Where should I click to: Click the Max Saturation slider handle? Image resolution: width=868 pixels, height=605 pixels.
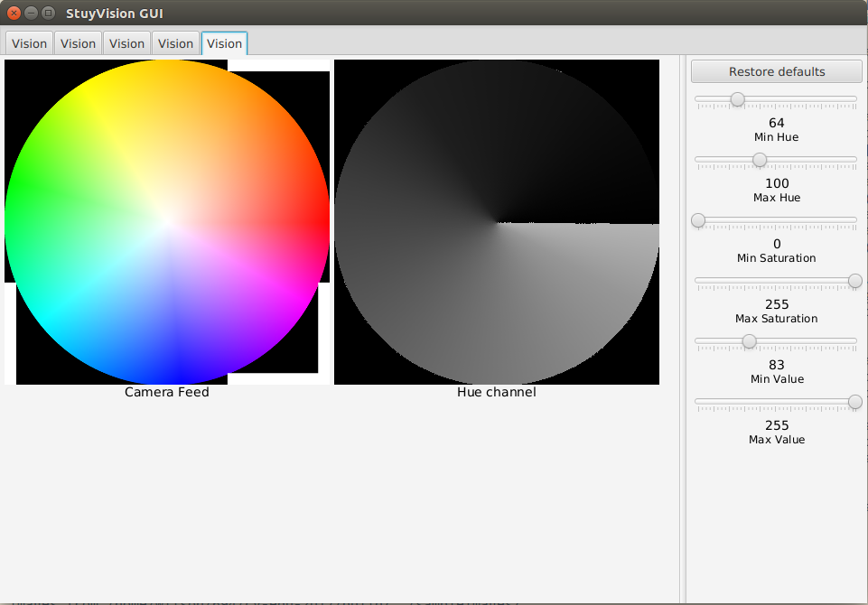854,281
